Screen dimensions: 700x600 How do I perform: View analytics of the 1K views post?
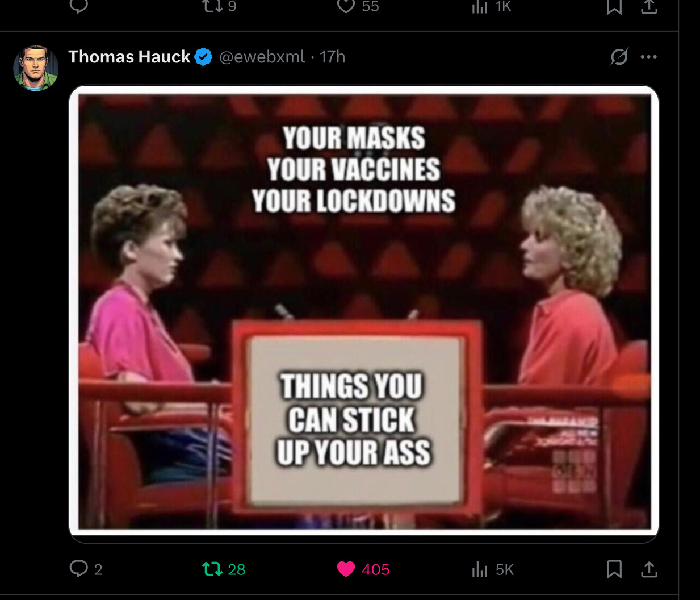point(492,6)
